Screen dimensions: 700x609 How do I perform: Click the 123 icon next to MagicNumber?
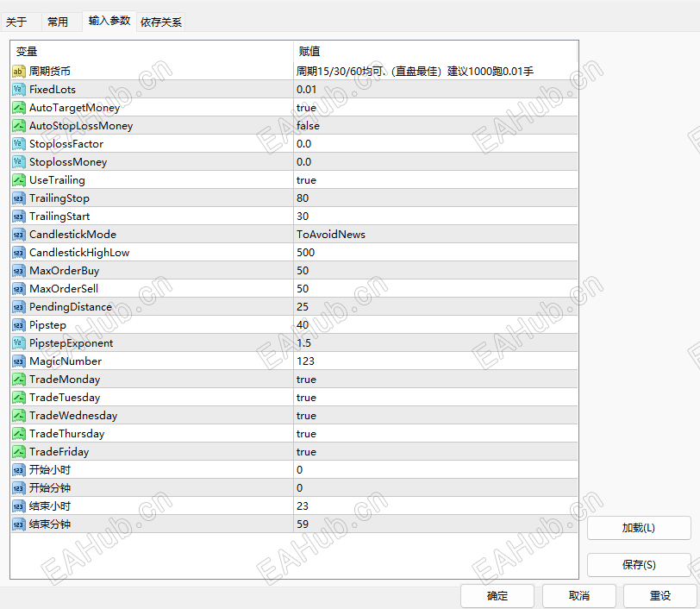[x=18, y=361]
